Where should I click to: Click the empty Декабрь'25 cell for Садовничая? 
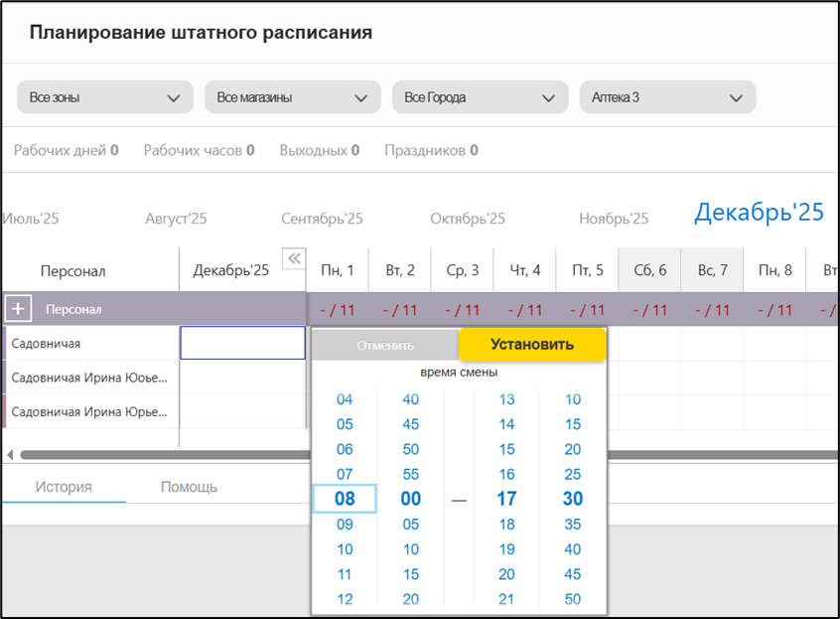[x=242, y=343]
